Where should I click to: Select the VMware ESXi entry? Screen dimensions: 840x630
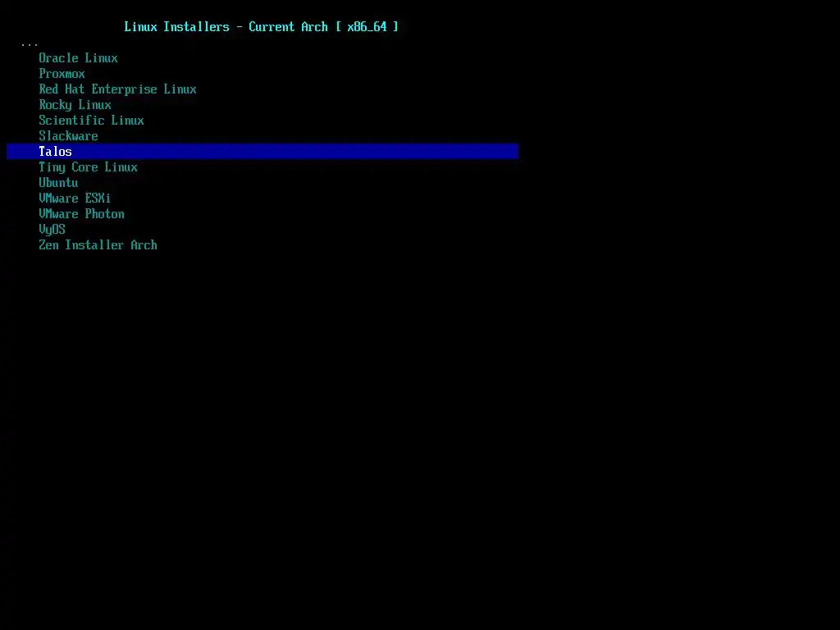coord(75,199)
